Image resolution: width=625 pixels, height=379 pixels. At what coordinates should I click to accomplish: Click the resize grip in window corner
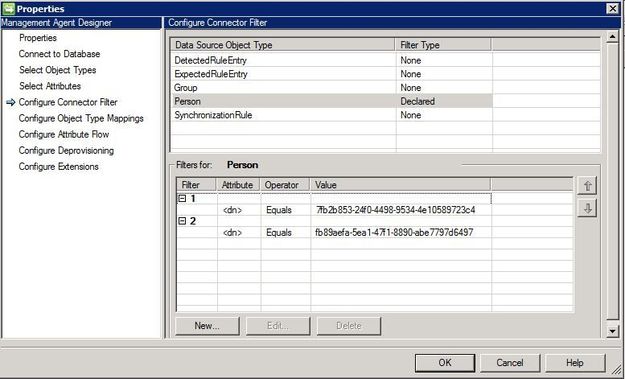pos(617,369)
